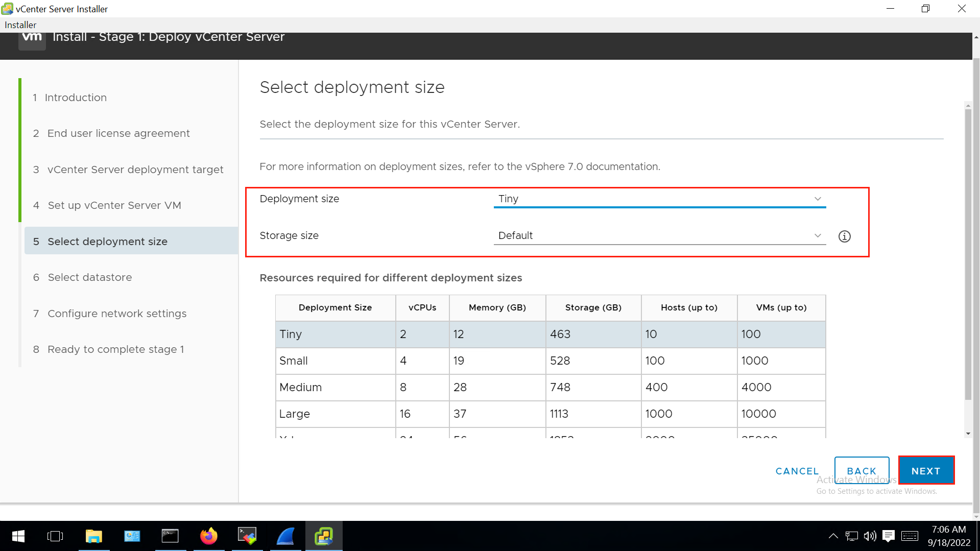Open volume control tray icon
The height and width of the screenshot is (551, 980).
(x=870, y=536)
